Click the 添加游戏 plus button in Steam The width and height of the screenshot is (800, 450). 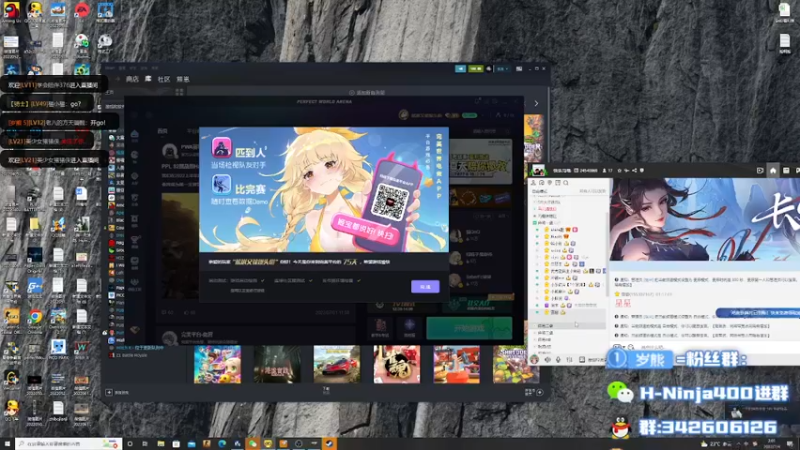click(x=109, y=392)
